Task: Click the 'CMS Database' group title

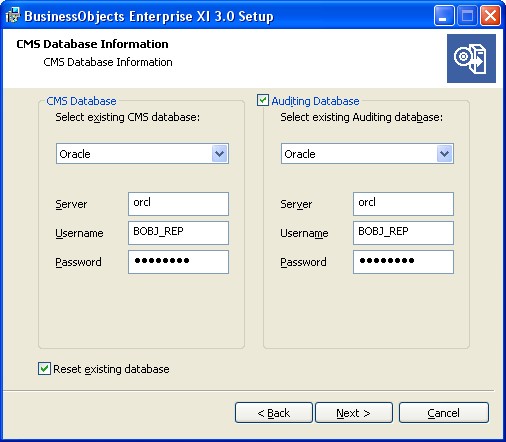Action: (81, 101)
